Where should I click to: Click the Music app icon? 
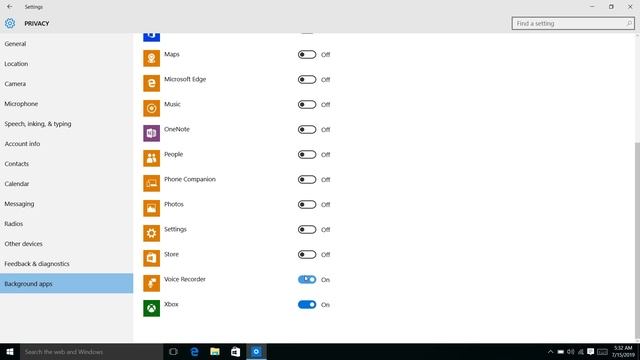pyautogui.click(x=151, y=108)
